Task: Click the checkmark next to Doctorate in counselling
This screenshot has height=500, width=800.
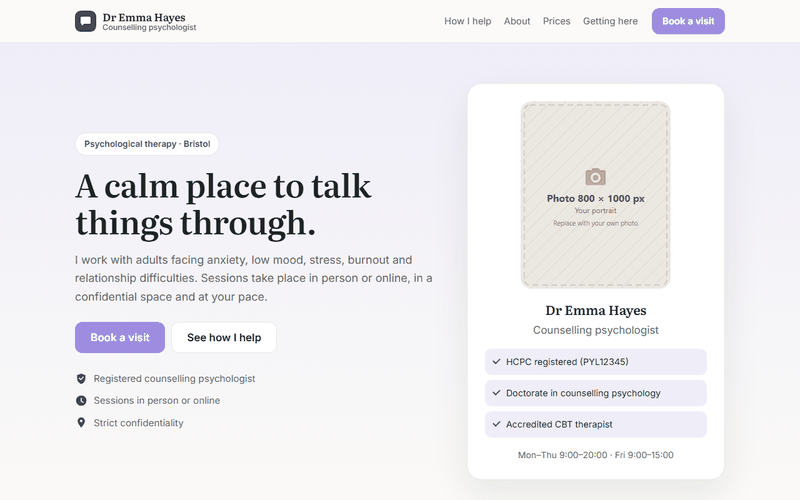Action: pyautogui.click(x=496, y=393)
